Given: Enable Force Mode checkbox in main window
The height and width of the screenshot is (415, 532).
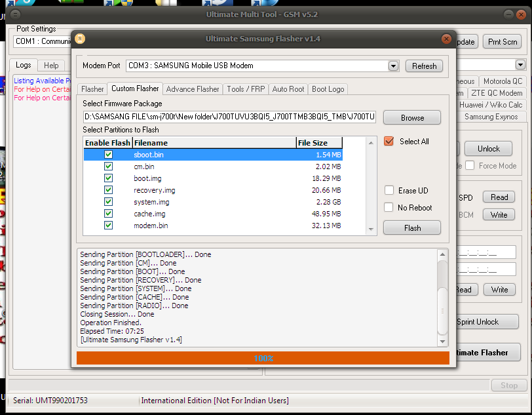Looking at the screenshot, I should tap(470, 165).
